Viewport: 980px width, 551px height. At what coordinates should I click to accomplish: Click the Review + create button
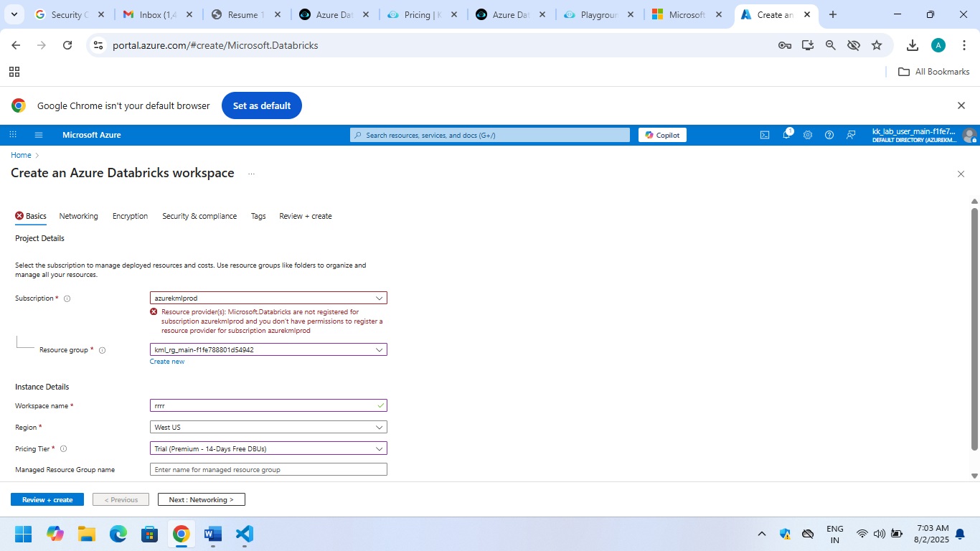pos(47,499)
